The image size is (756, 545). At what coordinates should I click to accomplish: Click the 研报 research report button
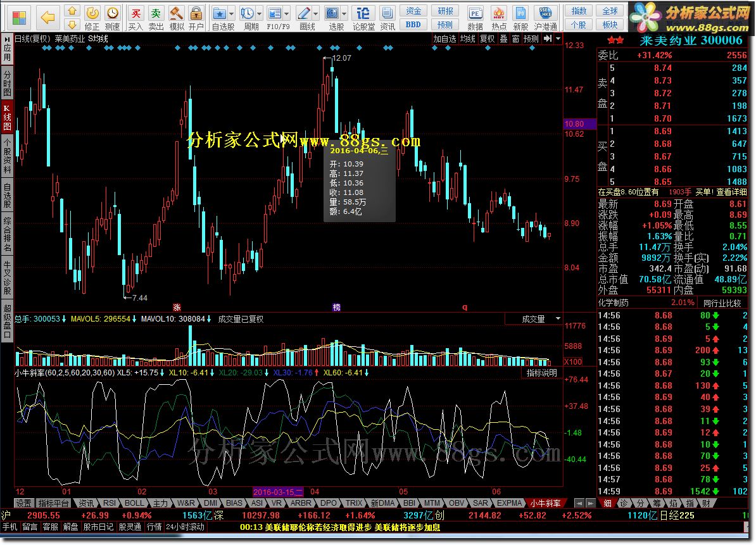pyautogui.click(x=445, y=11)
